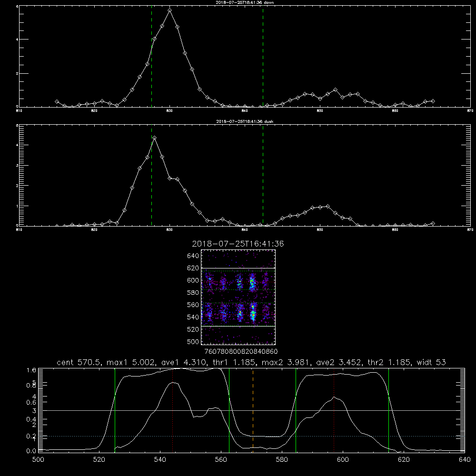This screenshot has width=476, height=476.
Task: Click the 500 x-axis label of the bottom plot
Action: 38,460
